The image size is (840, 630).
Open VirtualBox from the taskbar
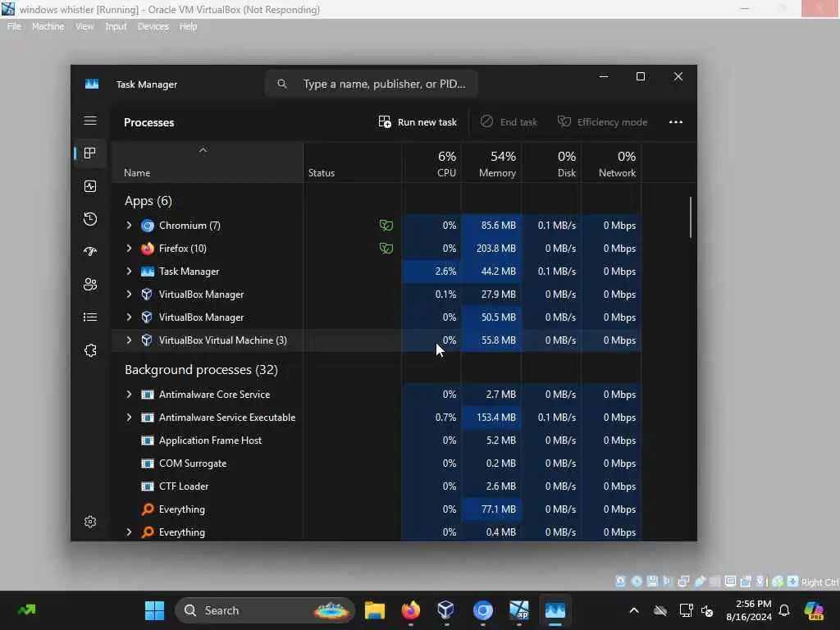445,610
